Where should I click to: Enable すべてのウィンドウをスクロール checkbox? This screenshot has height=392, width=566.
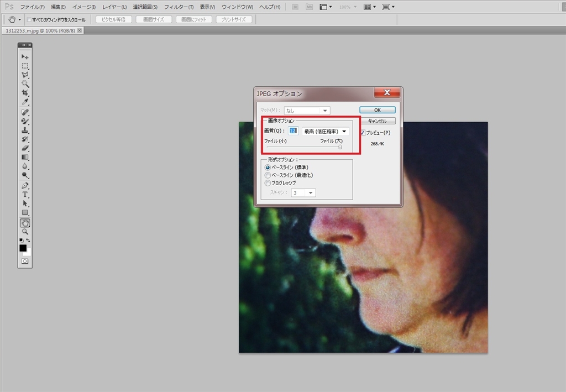(x=29, y=20)
